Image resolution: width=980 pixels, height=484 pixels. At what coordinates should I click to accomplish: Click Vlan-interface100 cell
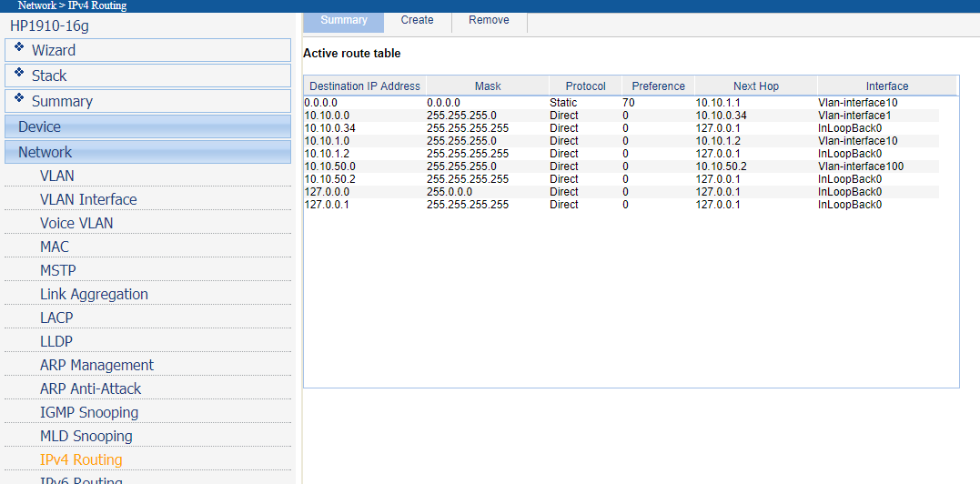861,166
